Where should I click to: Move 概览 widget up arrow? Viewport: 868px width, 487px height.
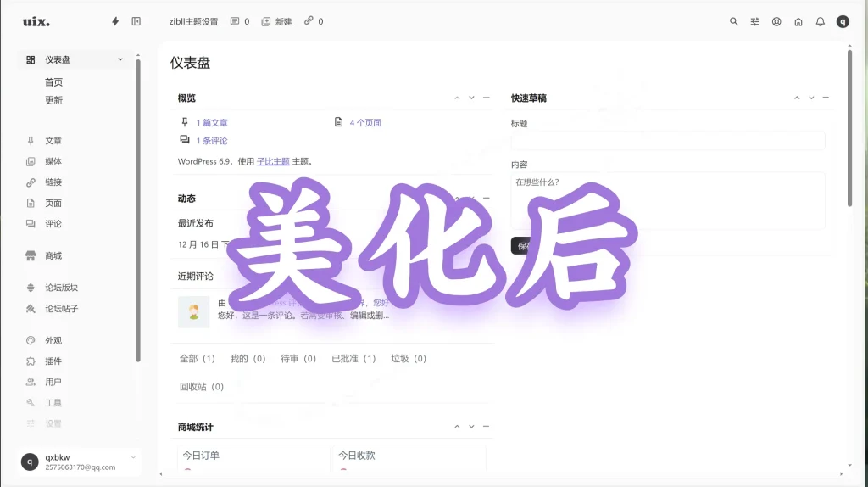click(x=457, y=98)
